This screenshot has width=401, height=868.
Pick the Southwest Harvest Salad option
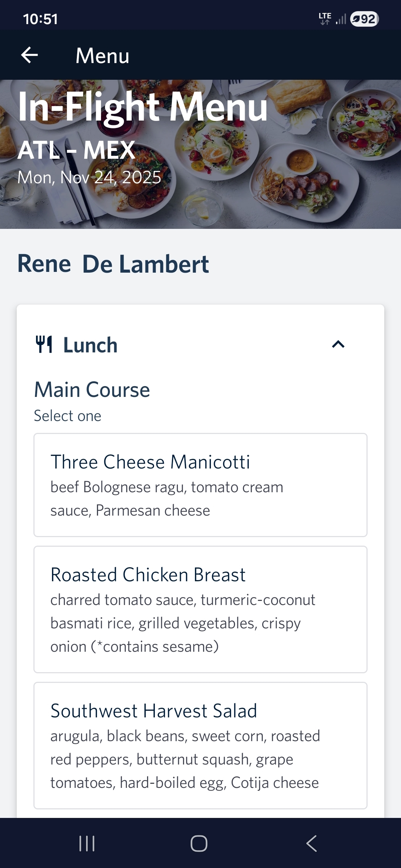200,745
